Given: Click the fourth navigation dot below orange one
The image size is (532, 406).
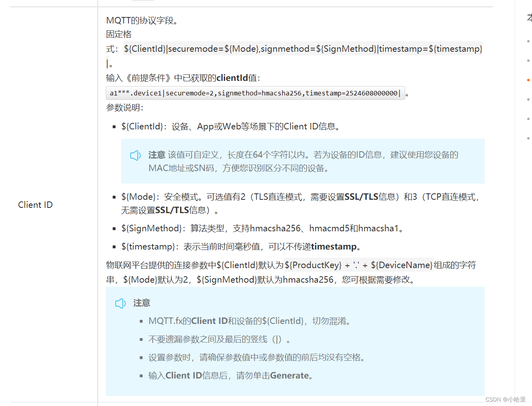Looking at the screenshot, I should click(x=528, y=99).
